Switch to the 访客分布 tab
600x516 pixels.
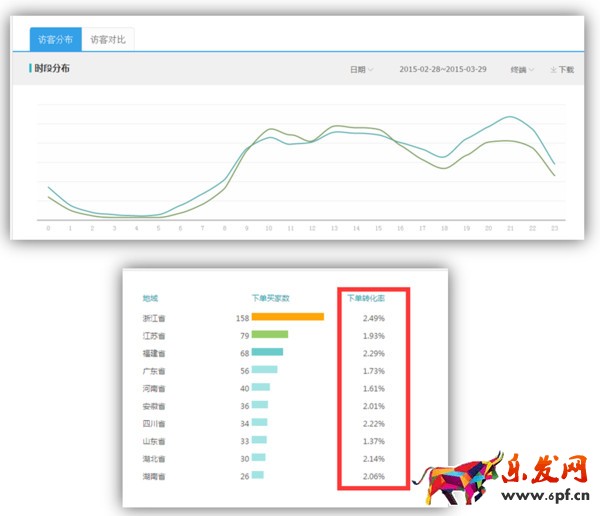tap(55, 40)
